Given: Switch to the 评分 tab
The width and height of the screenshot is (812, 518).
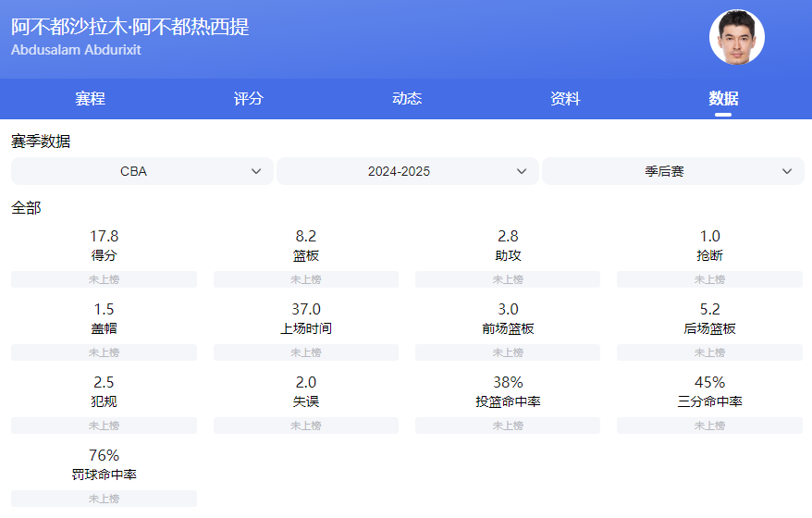Looking at the screenshot, I should 249,98.
